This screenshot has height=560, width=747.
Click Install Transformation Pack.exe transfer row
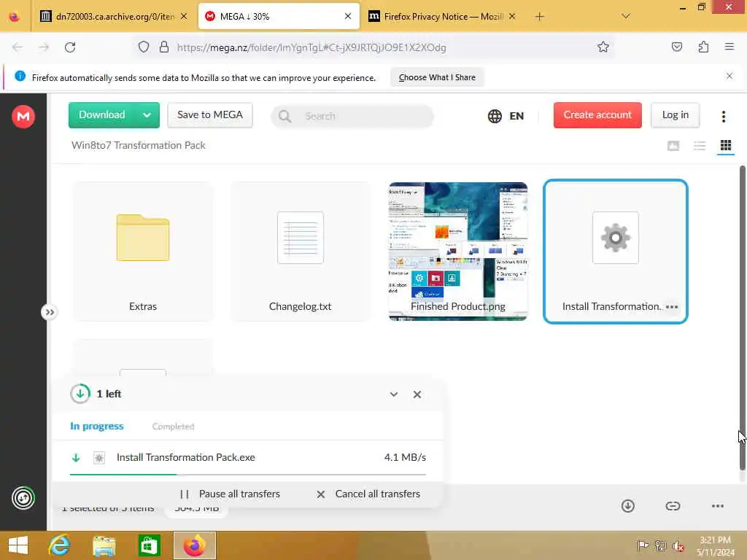[x=248, y=458]
